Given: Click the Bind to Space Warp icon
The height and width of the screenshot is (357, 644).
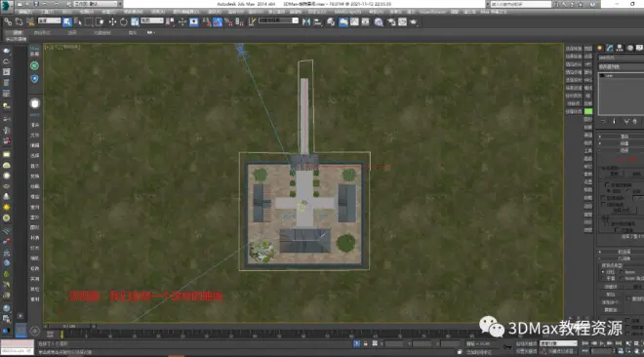Looking at the screenshot, I should [x=30, y=21].
